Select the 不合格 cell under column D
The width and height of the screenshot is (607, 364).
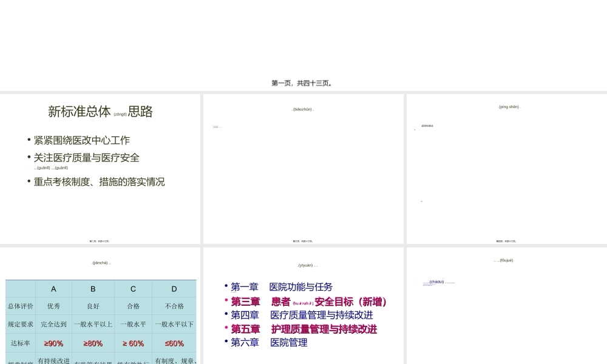click(174, 306)
